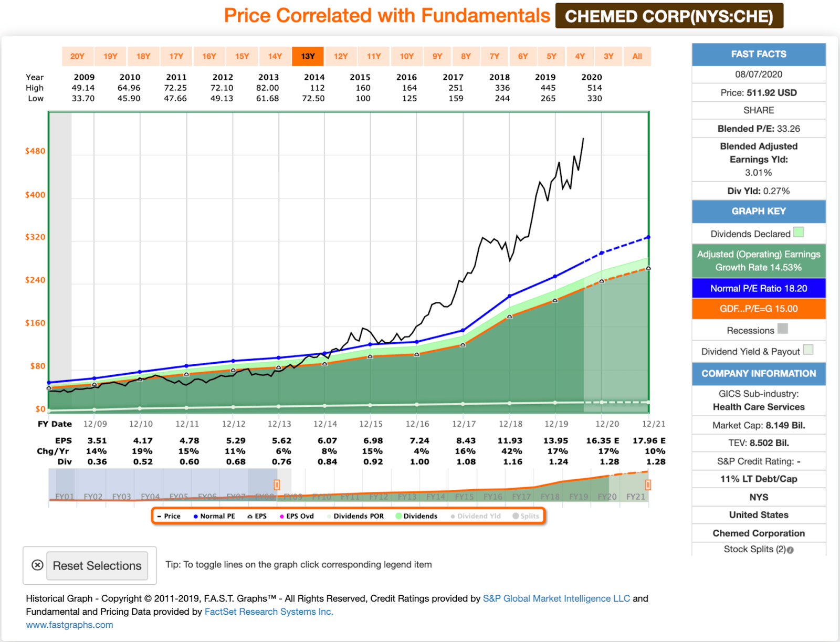
Task: Click the Reset Selections button
Action: pos(97,566)
